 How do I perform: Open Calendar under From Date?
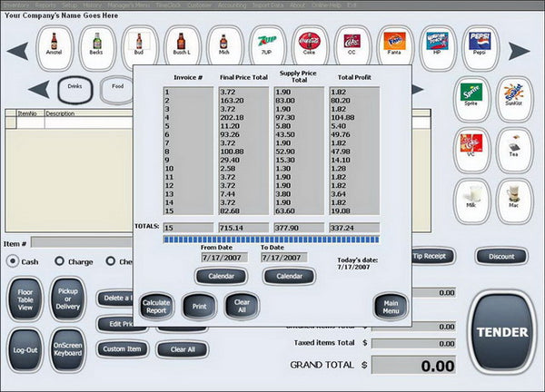[221, 276]
